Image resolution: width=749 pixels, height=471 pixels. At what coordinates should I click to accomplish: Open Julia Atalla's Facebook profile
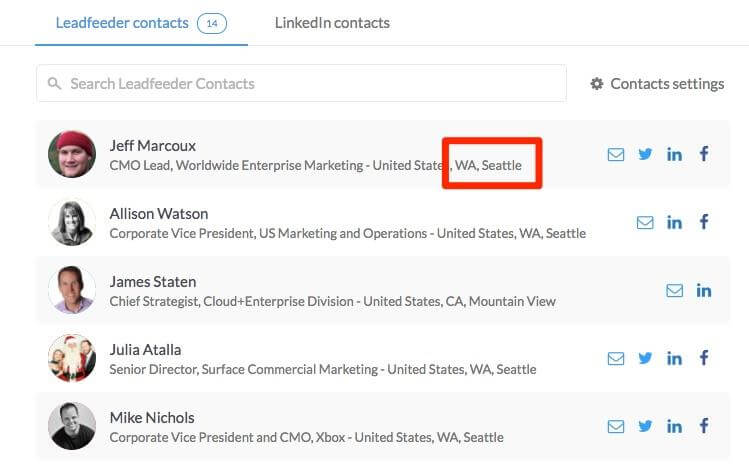pyautogui.click(x=704, y=358)
